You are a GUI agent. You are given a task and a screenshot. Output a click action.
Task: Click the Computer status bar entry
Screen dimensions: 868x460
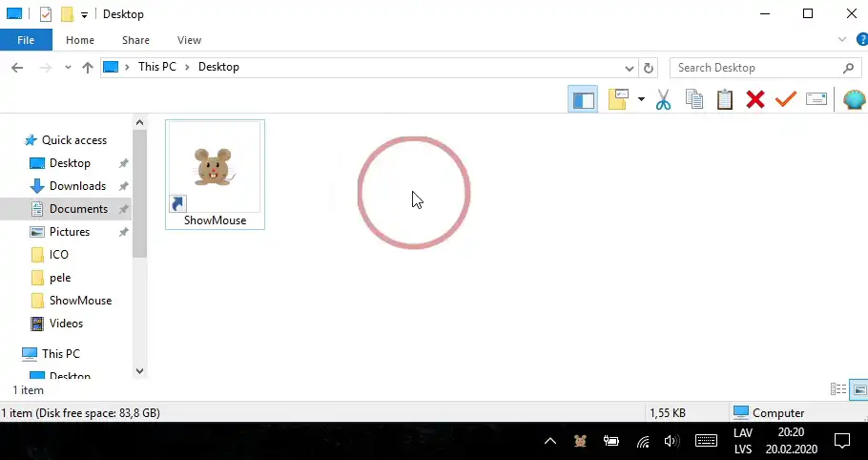pos(769,413)
